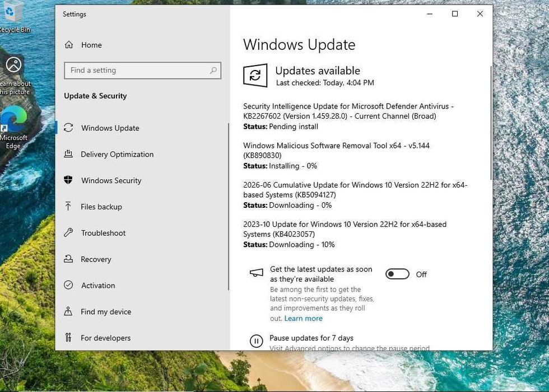Image resolution: width=549 pixels, height=392 pixels.
Task: Click the 2026-06 Cumulative Update KB5094127 entry
Action: (x=355, y=195)
